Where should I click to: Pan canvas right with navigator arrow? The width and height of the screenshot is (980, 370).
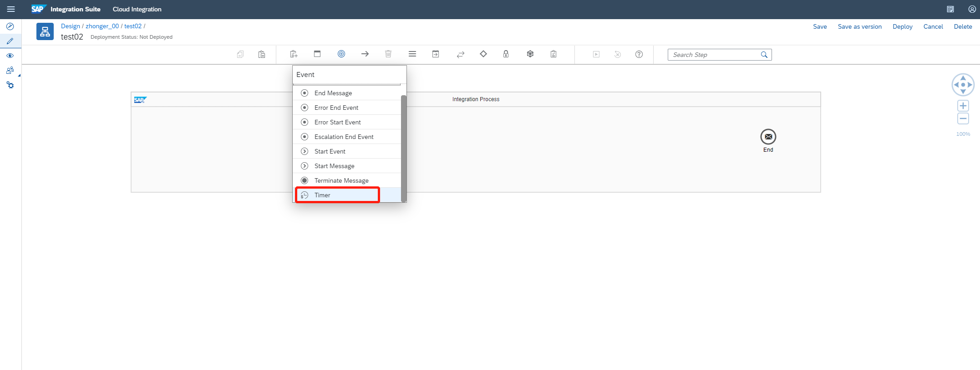(970, 85)
